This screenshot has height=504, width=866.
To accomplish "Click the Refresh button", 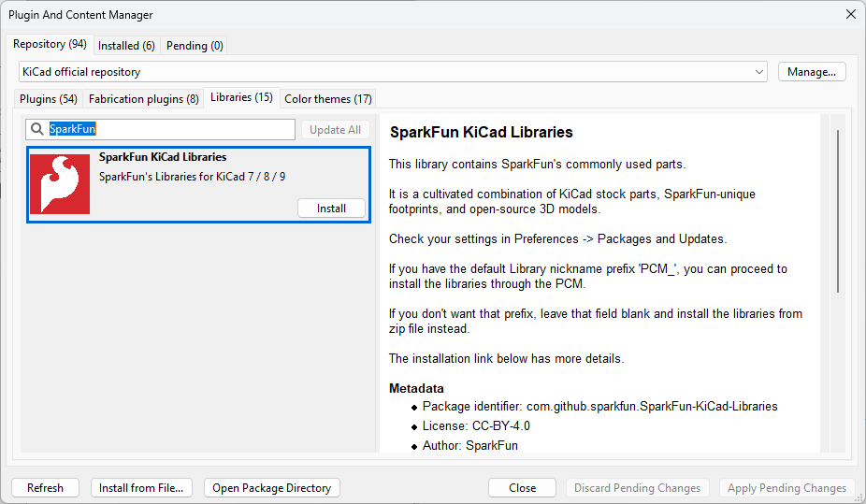I will [45, 488].
